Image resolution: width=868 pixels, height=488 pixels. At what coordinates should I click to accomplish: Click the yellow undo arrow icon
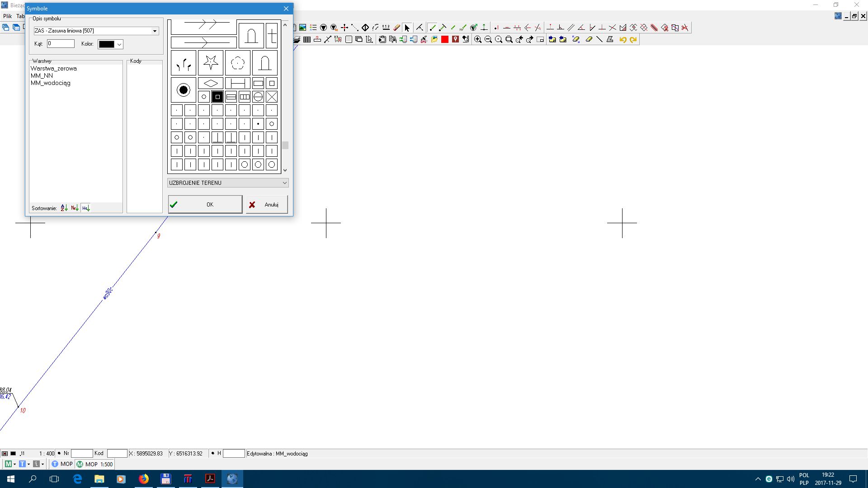[623, 40]
